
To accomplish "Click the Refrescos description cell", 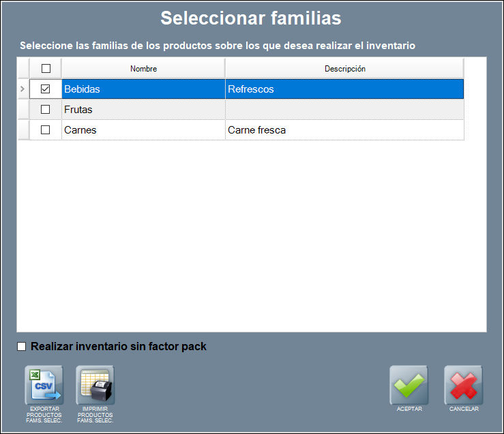I will click(x=344, y=89).
